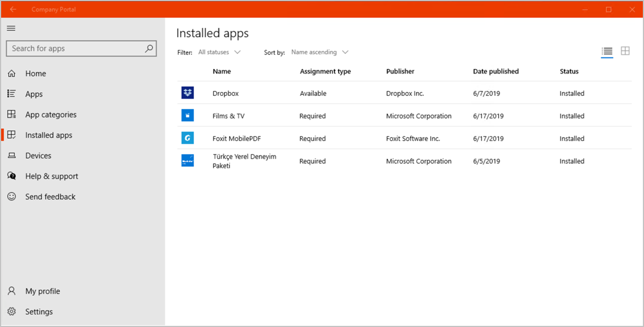Screen dimensions: 644x327
Task: Open the Dropbox app entry
Action: tap(404, 93)
